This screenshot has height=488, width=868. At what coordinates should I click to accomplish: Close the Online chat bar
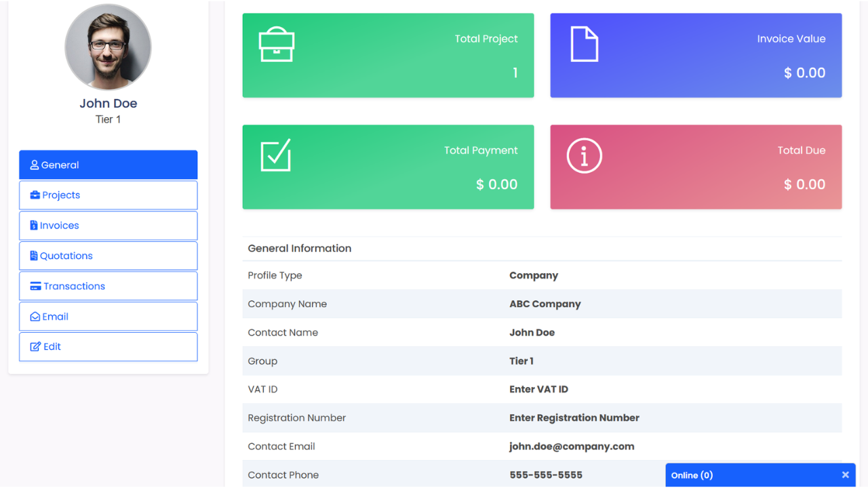click(845, 475)
